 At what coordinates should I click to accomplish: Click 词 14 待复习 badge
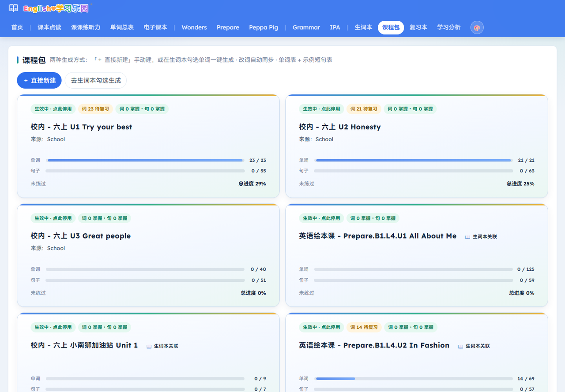pos(364,327)
